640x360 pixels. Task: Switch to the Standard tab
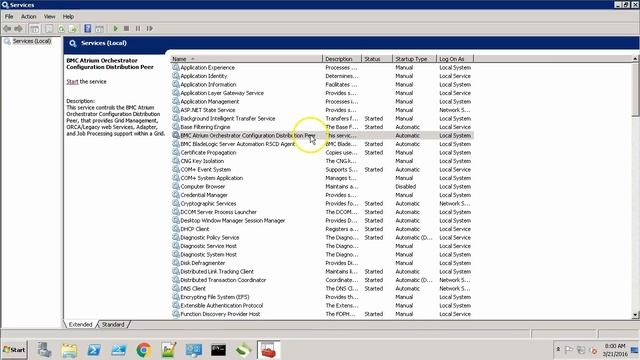(x=113, y=324)
